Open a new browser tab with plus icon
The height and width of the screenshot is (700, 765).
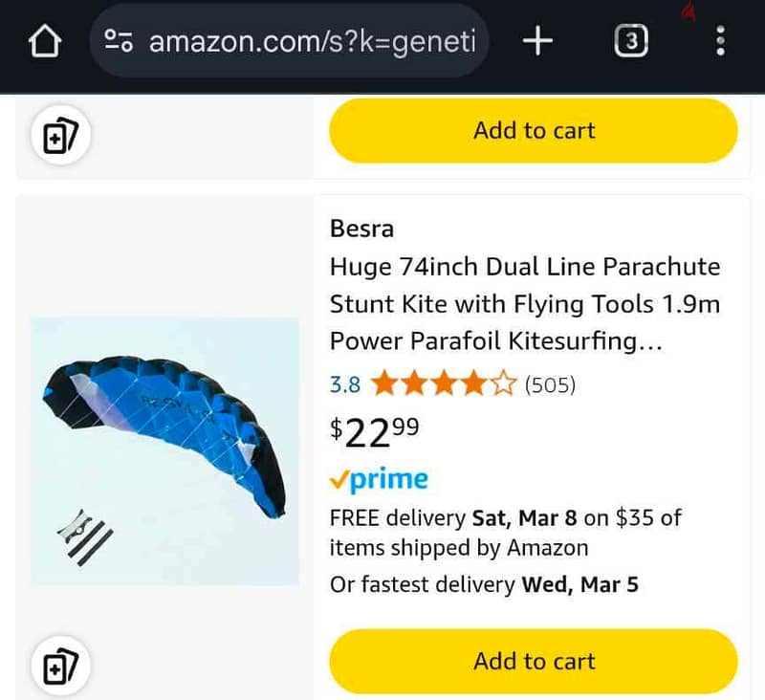point(537,41)
